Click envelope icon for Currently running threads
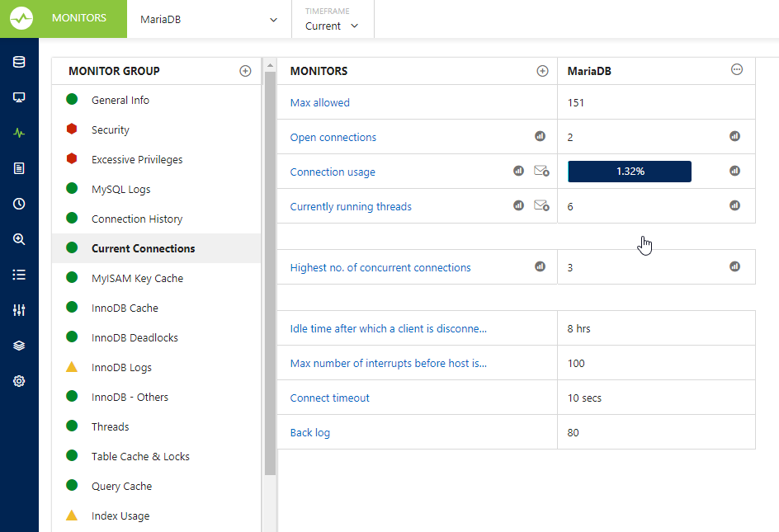Viewport: 779px width, 532px height. coord(541,206)
